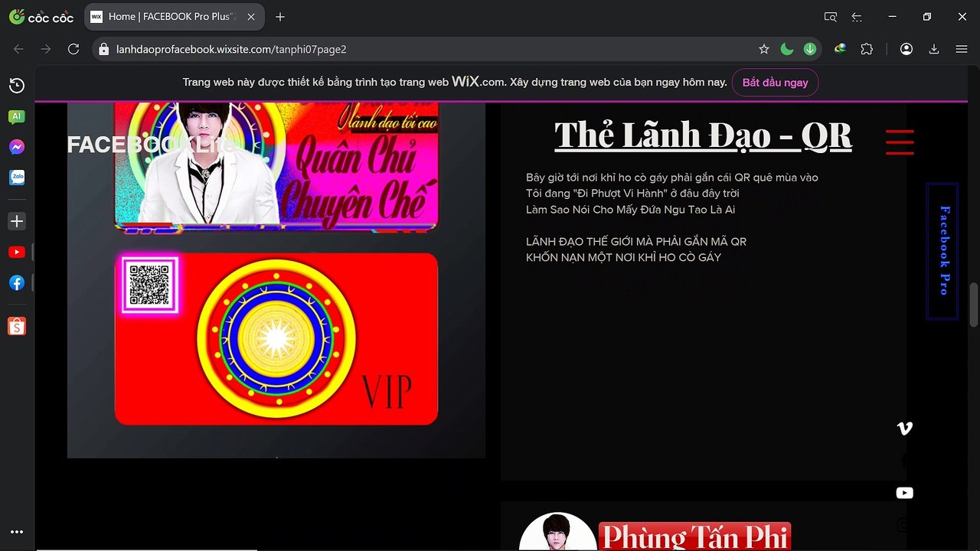The height and width of the screenshot is (551, 980).
Task: Open Facebook from the browser sidebar
Action: point(17,282)
